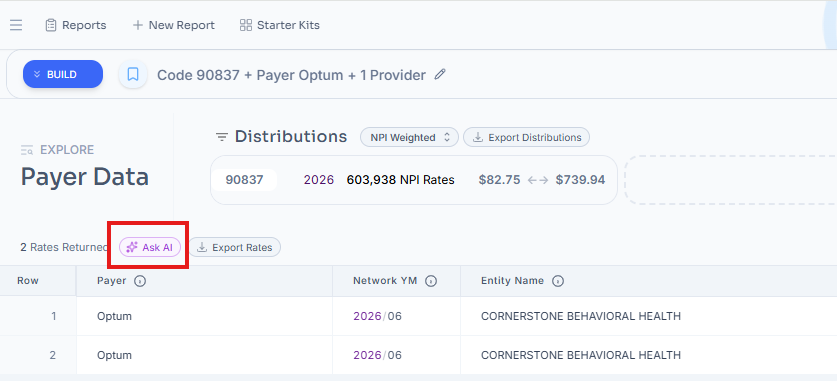Expand the BUILD panel
This screenshot has height=381, width=837.
(x=63, y=74)
